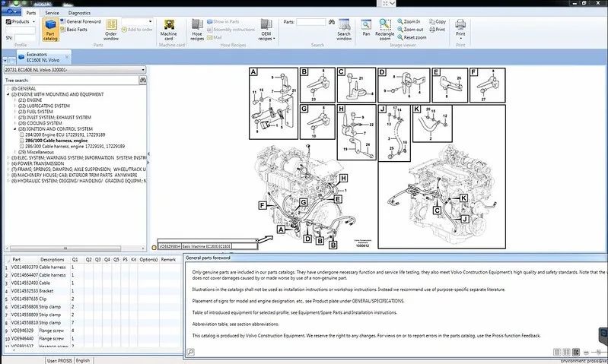
Task: Select 284/200 Engine ECU tree item
Action: [x=65, y=135]
